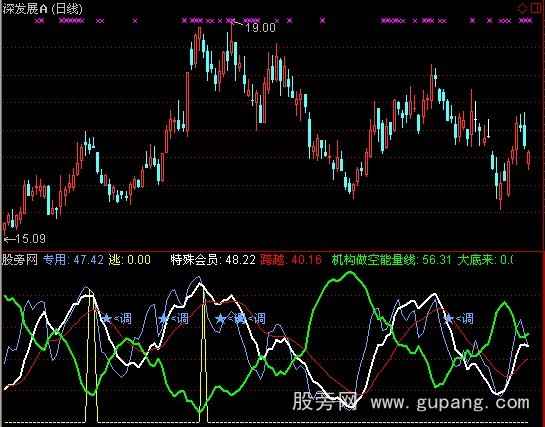
Task: Click the 19.00 high price label
Action: (x=260, y=27)
